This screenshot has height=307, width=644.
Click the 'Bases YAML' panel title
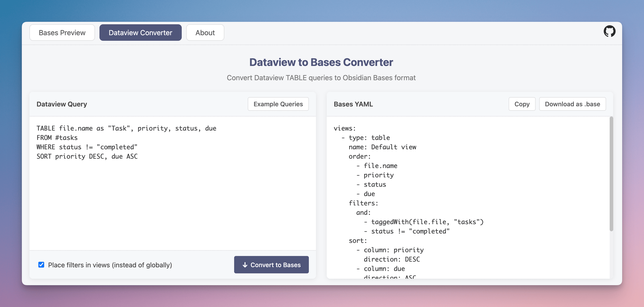[x=353, y=104]
